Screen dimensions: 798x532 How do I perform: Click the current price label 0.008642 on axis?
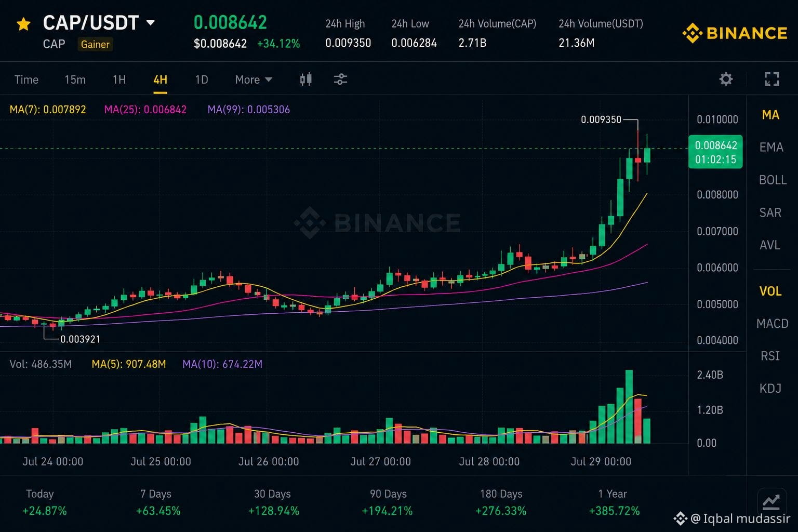pos(715,152)
